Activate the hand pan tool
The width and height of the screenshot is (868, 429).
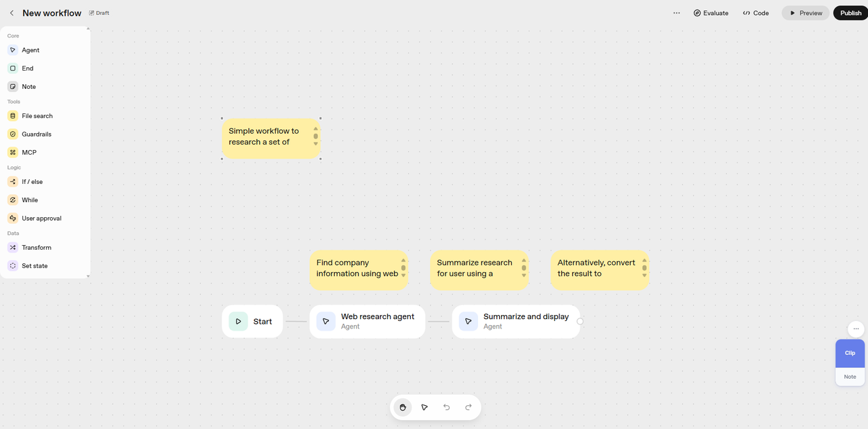(403, 407)
